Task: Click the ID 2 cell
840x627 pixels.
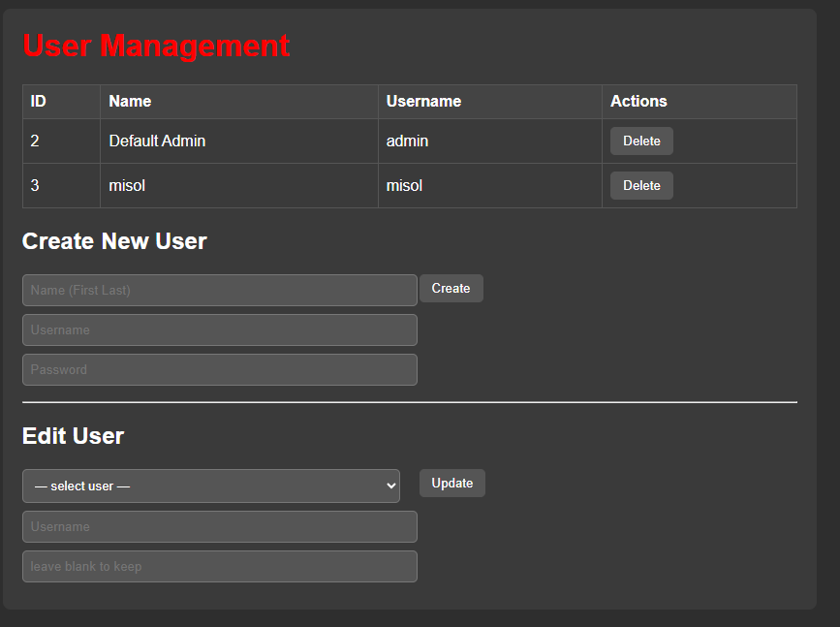Action: [35, 141]
